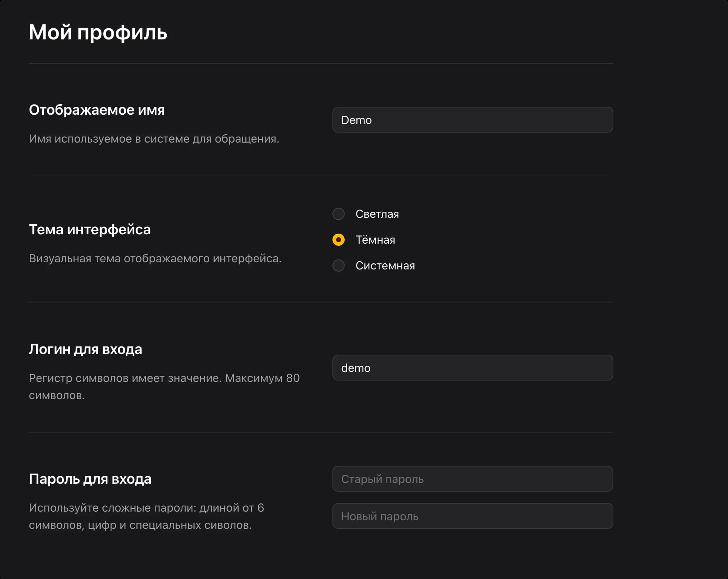Image resolution: width=728 pixels, height=579 pixels.
Task: Click the Новый пароль input field
Action: pyautogui.click(x=473, y=516)
